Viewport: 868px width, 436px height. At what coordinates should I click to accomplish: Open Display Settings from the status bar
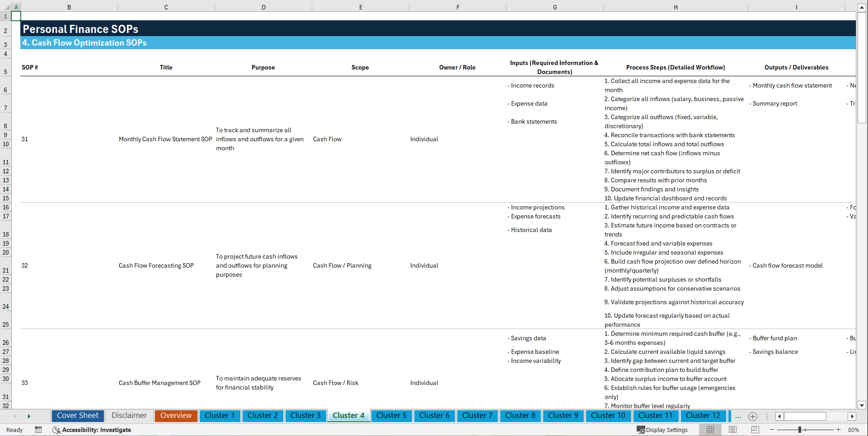coord(662,430)
